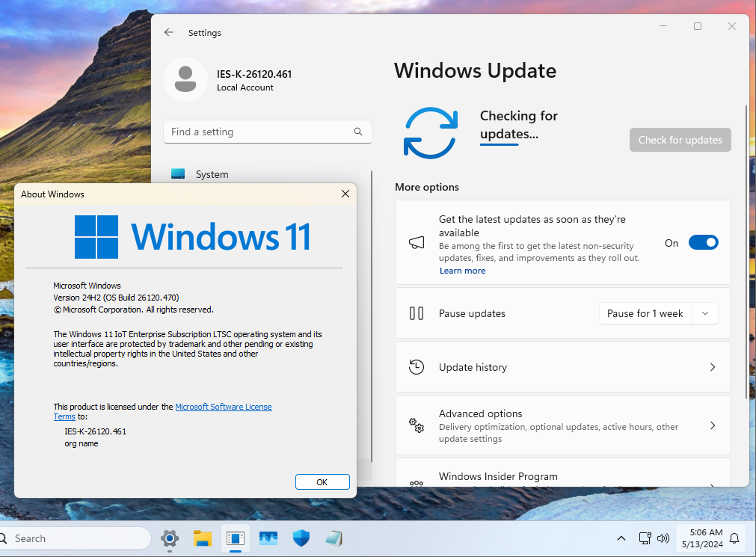The width and height of the screenshot is (756, 557).
Task: Open Settings gear from the taskbar
Action: pos(170,538)
